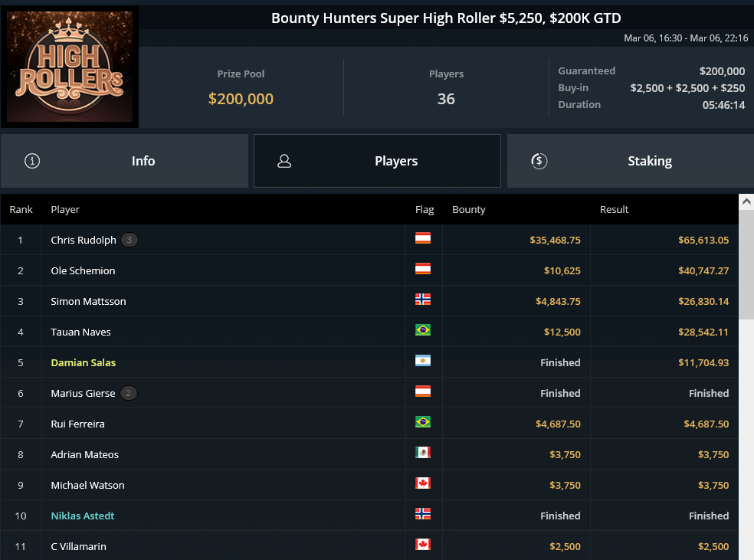The image size is (754, 560).
Task: Select player Damian Salas
Action: 83,362
